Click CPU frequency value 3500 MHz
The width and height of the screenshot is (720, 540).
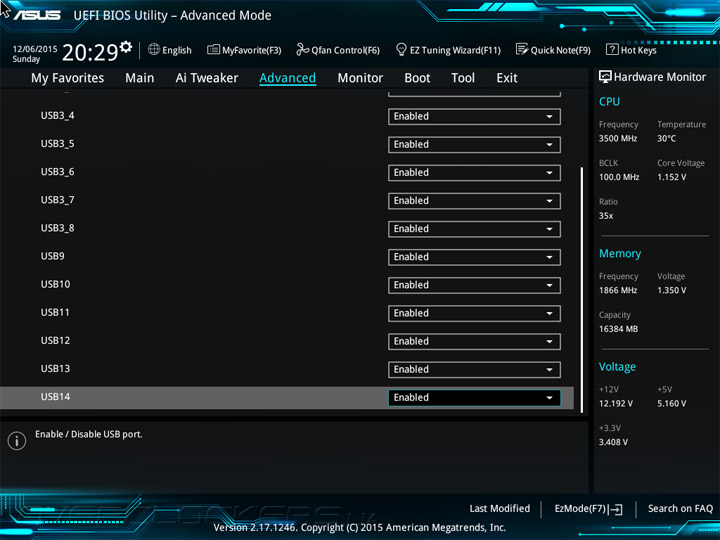618,138
